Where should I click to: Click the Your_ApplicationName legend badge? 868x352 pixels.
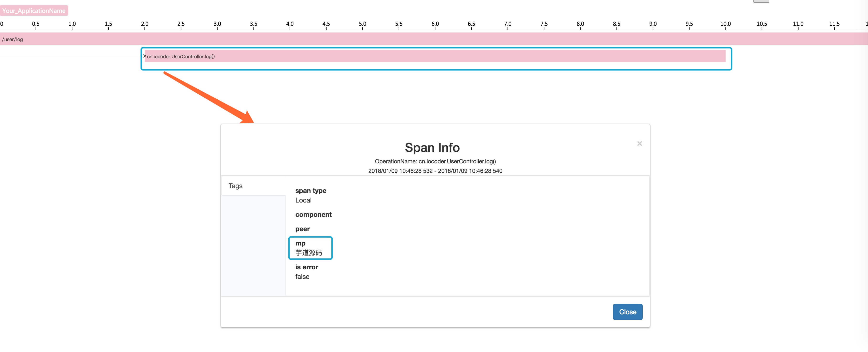[34, 11]
